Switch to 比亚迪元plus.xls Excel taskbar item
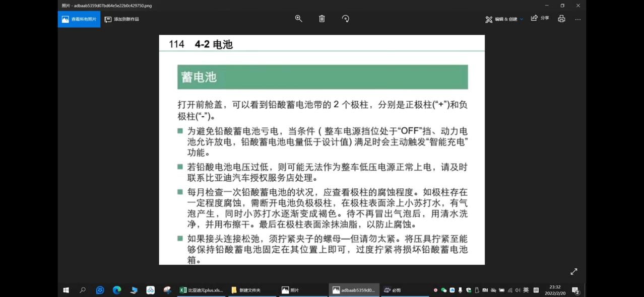 (x=202, y=290)
